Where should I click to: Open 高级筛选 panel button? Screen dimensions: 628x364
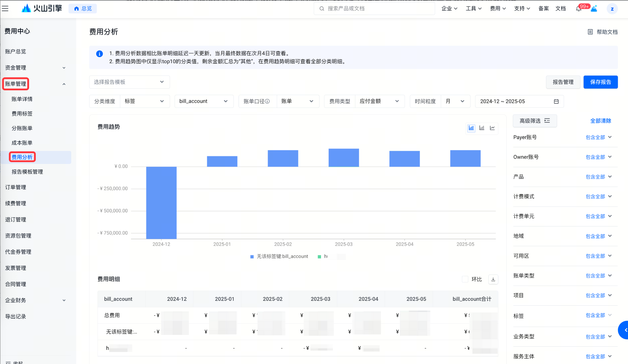pos(535,121)
